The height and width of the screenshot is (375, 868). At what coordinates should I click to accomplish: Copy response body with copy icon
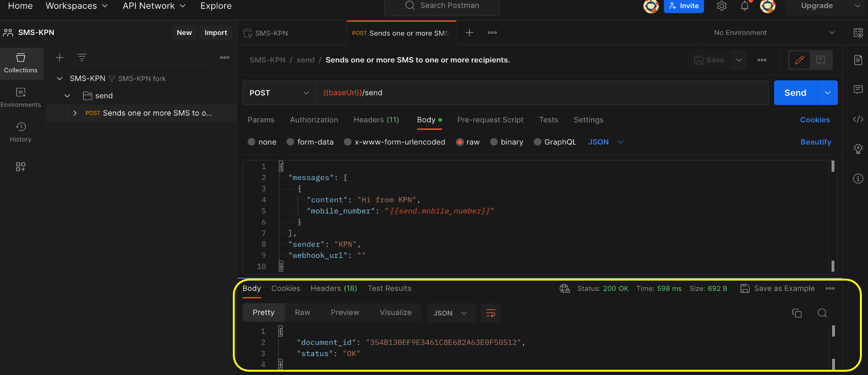pos(797,313)
